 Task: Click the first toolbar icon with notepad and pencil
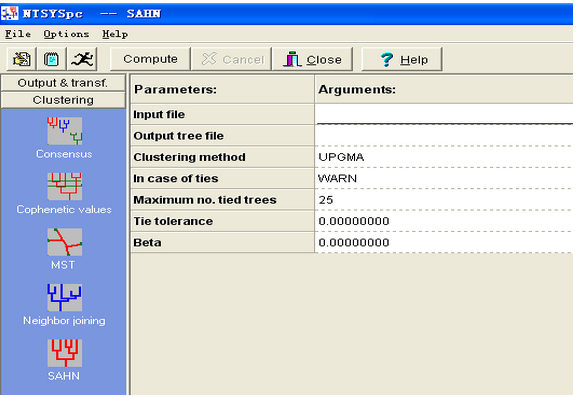pos(21,59)
